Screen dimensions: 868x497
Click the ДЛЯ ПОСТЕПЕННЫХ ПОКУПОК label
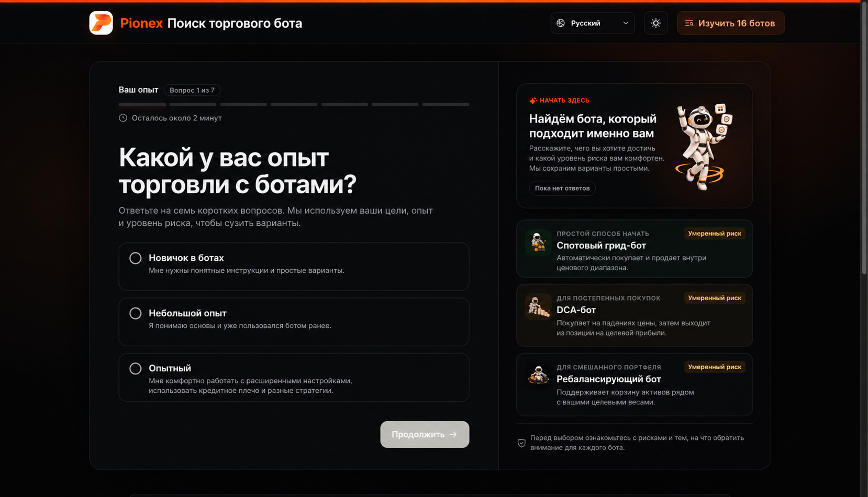pos(608,298)
